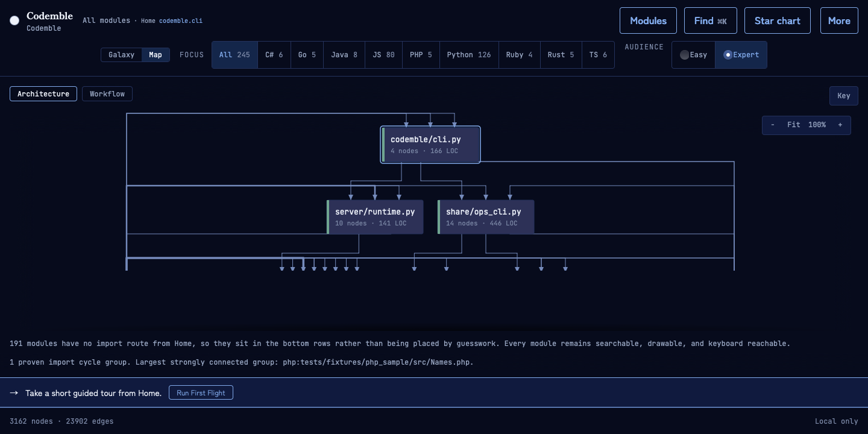Switch to Map view
The width and height of the screenshot is (868, 434).
156,55
